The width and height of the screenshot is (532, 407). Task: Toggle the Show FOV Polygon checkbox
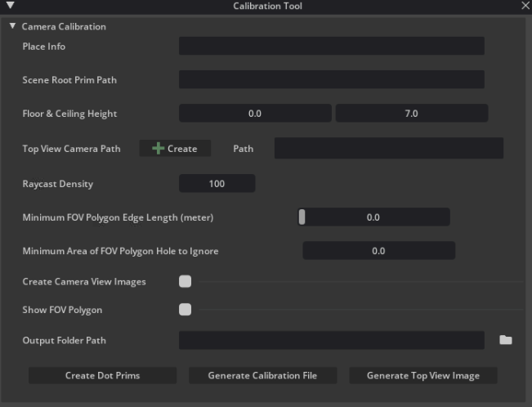186,310
